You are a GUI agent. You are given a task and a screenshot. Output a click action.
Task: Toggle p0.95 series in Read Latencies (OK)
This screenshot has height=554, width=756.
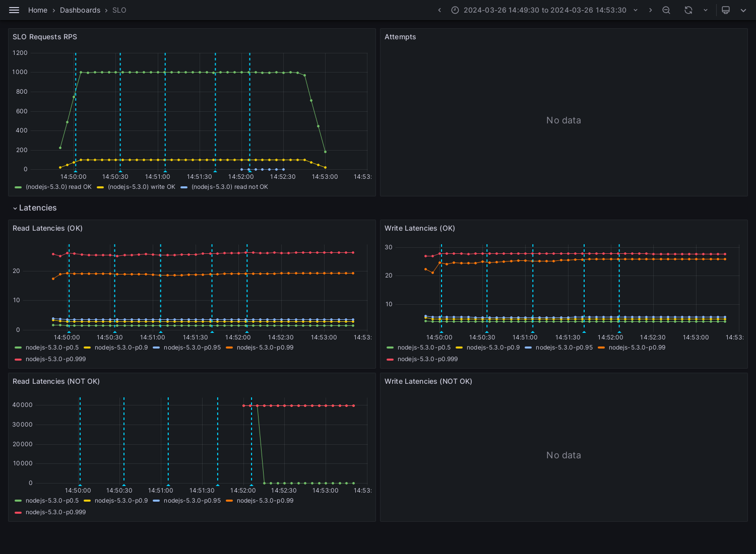click(192, 348)
